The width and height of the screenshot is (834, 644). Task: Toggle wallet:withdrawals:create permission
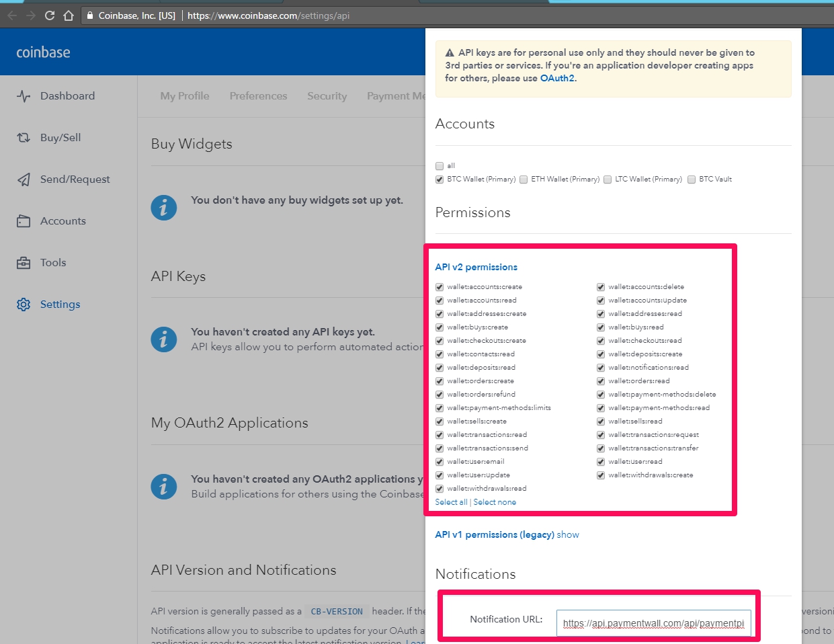pos(601,475)
